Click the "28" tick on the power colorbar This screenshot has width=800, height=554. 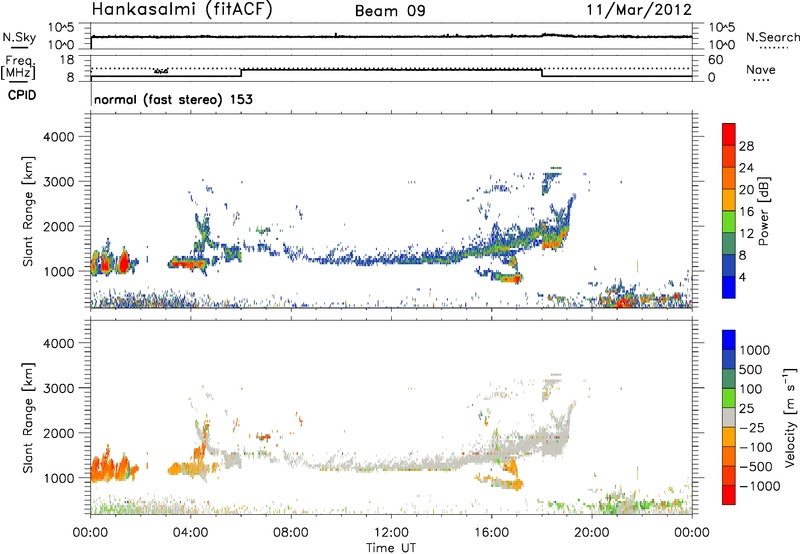pos(746,146)
